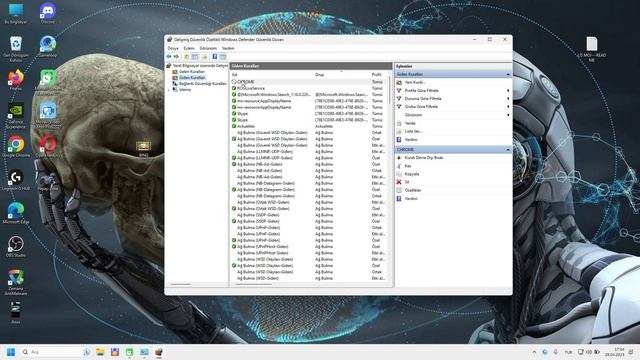Open the Gruba Göre Filtrele submenu
The height and width of the screenshot is (360, 640).
(453, 107)
